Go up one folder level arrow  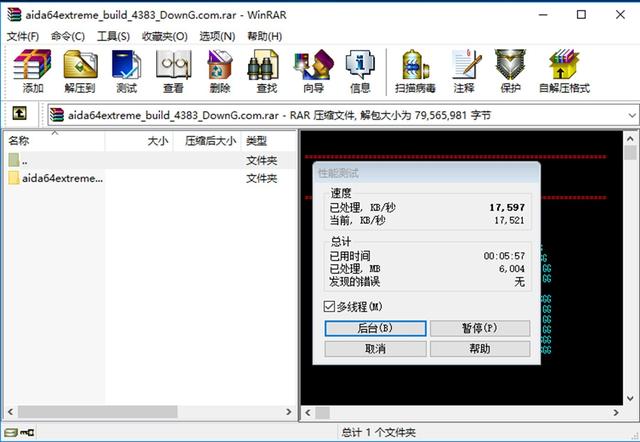[20, 113]
